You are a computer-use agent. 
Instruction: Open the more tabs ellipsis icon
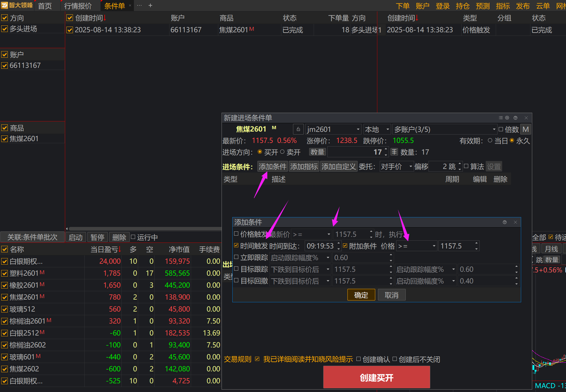pos(139,6)
